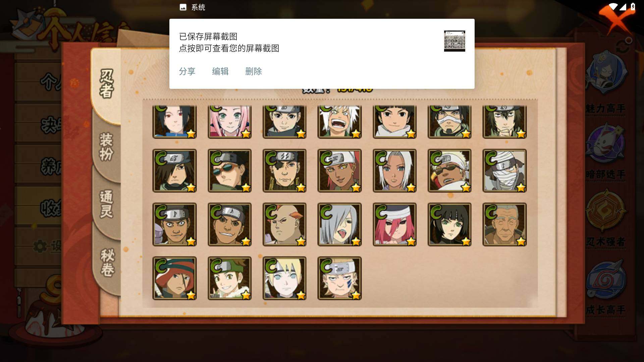The width and height of the screenshot is (644, 362).
Task: Select red-haired ninja with white headband
Action: coord(394,224)
